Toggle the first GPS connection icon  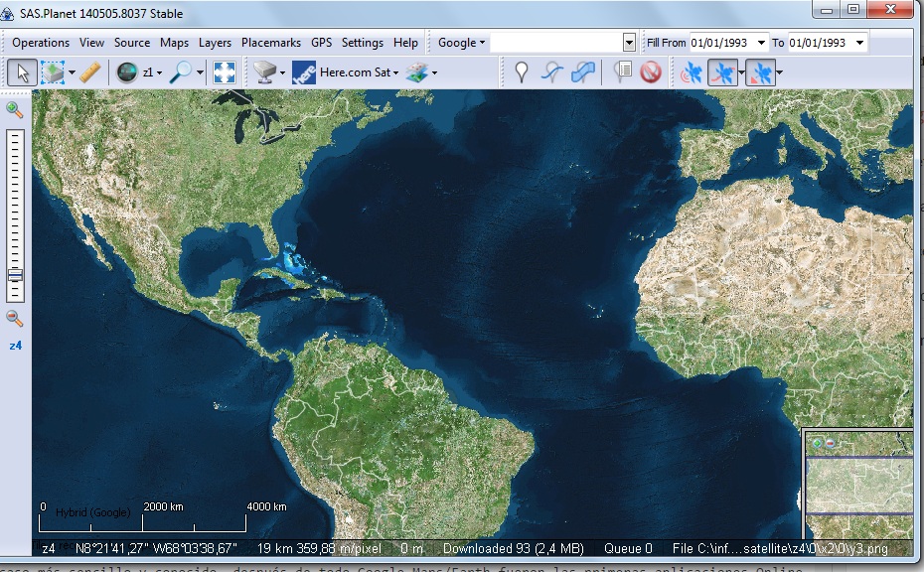click(x=691, y=71)
